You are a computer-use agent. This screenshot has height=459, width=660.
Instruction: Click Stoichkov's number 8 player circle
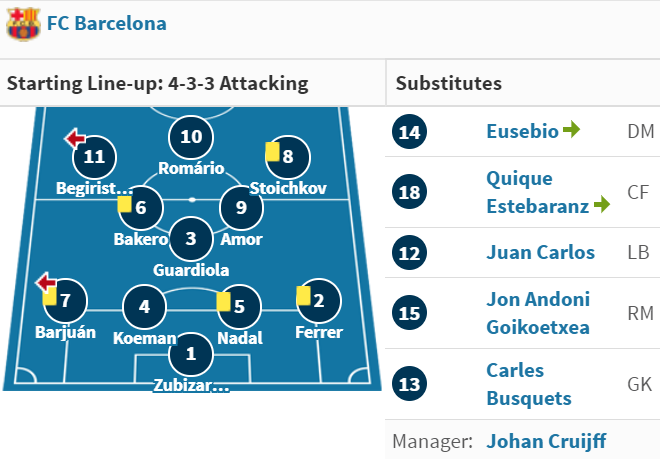pos(288,157)
